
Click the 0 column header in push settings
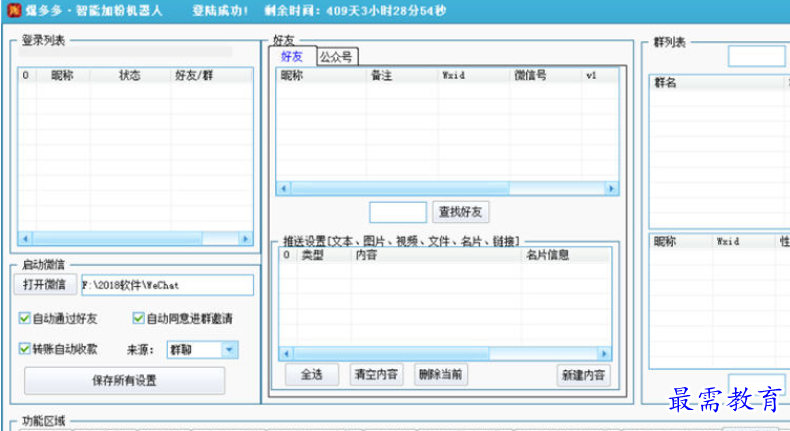click(x=288, y=255)
